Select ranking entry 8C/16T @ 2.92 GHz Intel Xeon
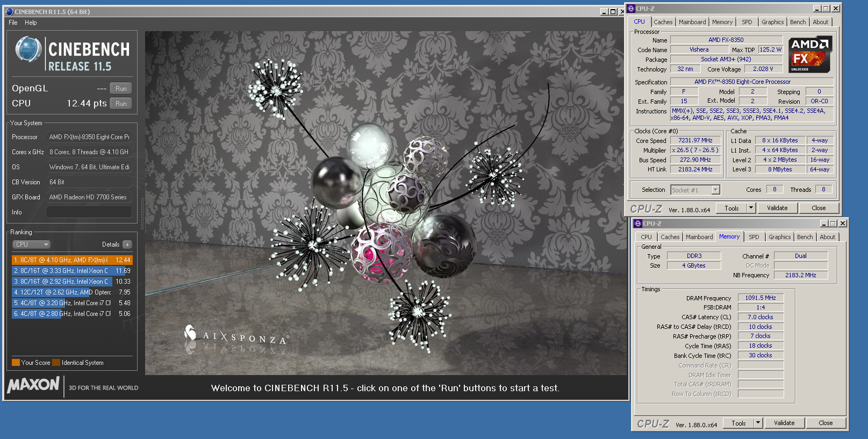Viewport: 868px width, 439px height. point(72,282)
